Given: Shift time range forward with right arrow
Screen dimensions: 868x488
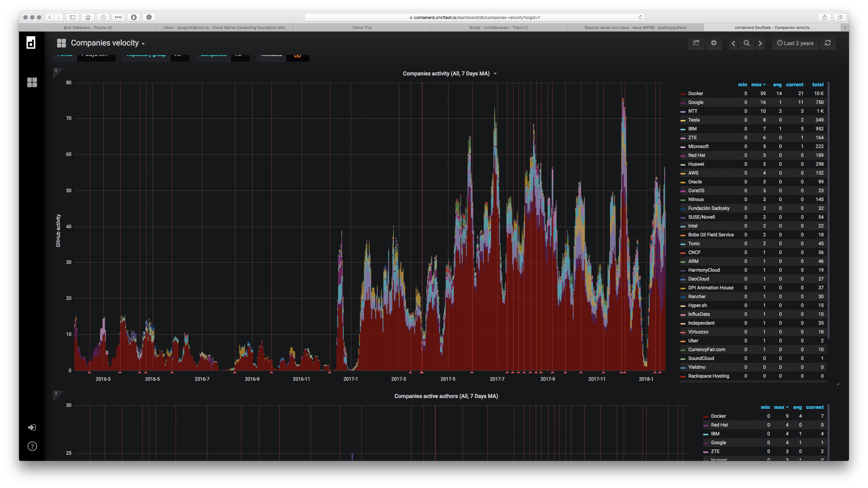Looking at the screenshot, I should point(760,43).
